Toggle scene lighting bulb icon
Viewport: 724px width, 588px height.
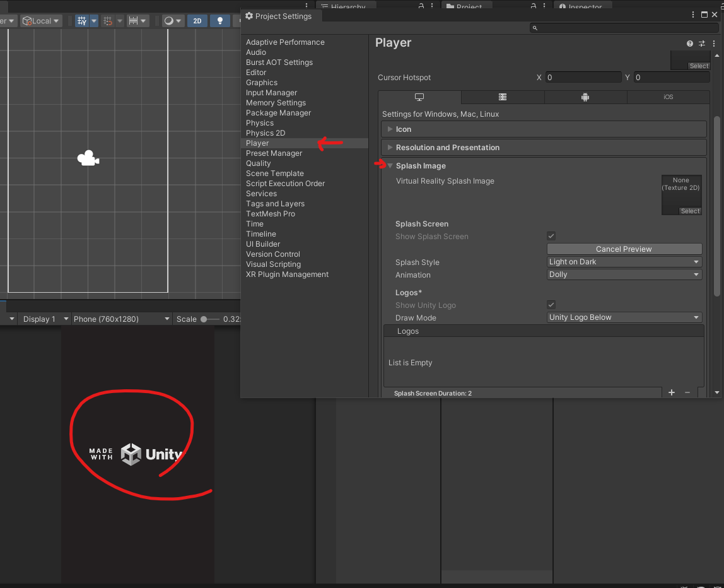(x=220, y=21)
